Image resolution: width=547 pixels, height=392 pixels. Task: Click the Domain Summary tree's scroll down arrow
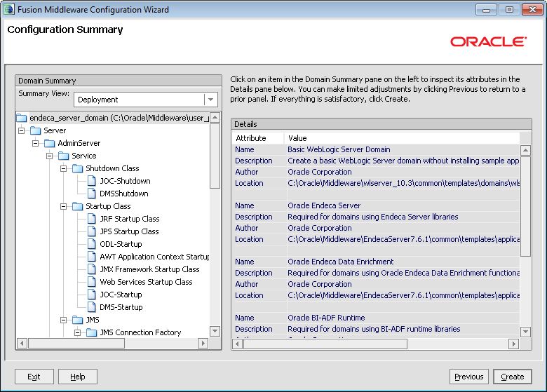[x=215, y=331]
